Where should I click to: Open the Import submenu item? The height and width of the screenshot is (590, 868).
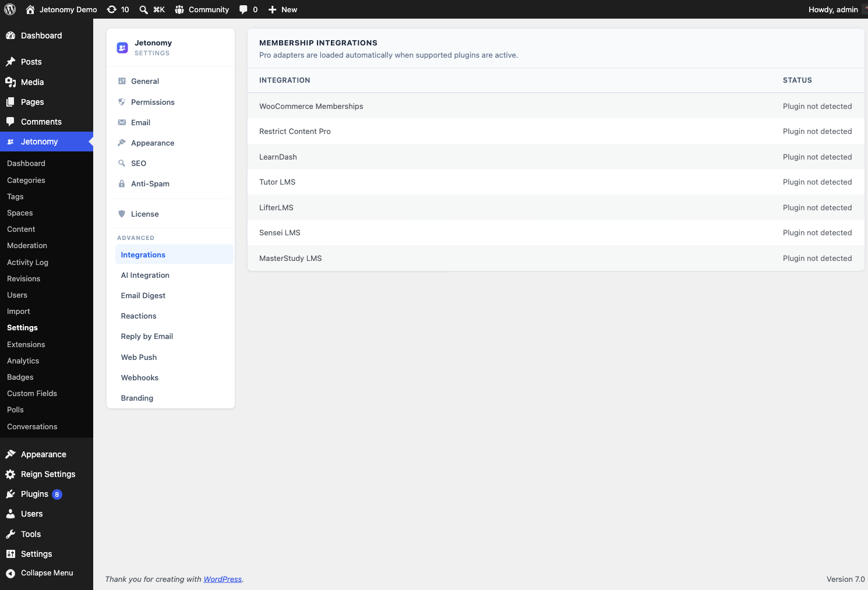[x=18, y=311]
